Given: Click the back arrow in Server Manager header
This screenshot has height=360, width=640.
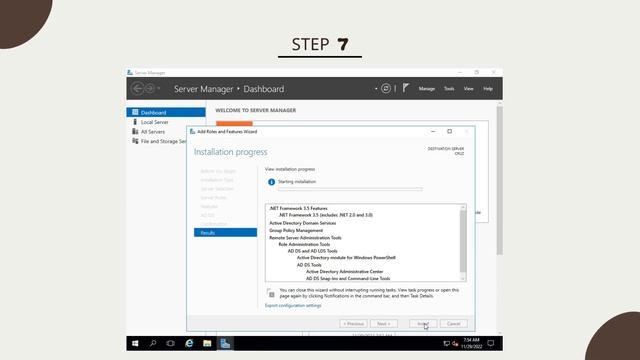Looking at the screenshot, I should click(x=138, y=89).
